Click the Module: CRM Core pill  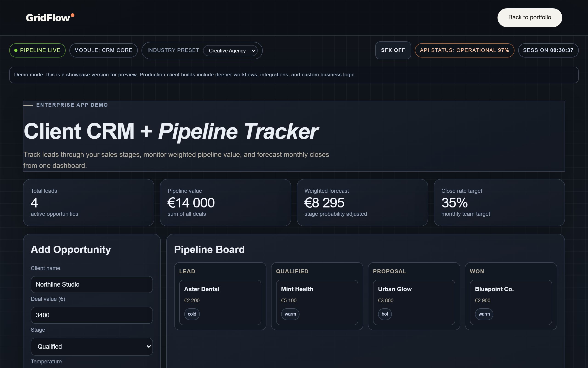click(104, 50)
